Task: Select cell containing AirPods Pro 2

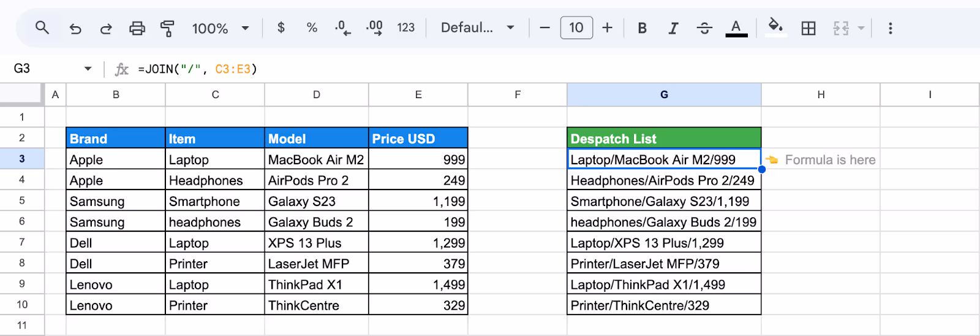Action: tap(317, 180)
